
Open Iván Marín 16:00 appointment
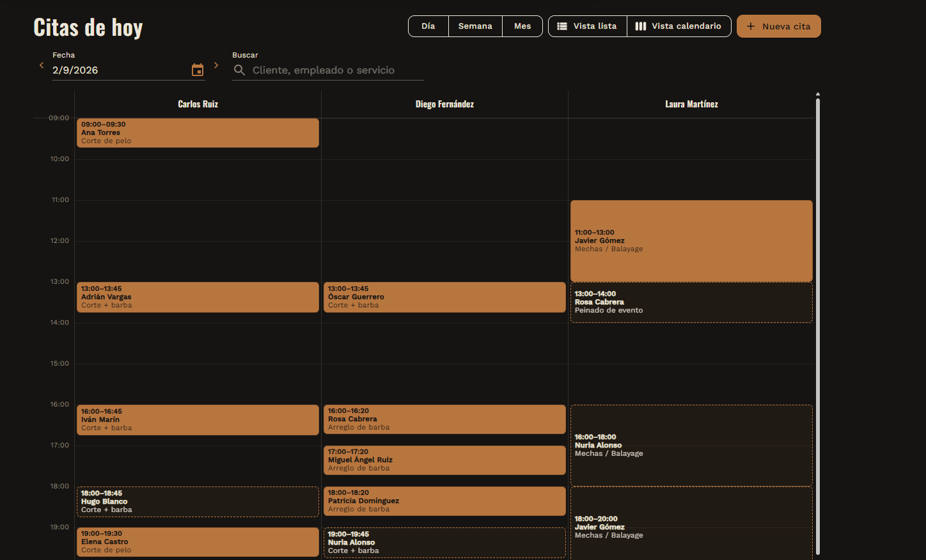198,420
